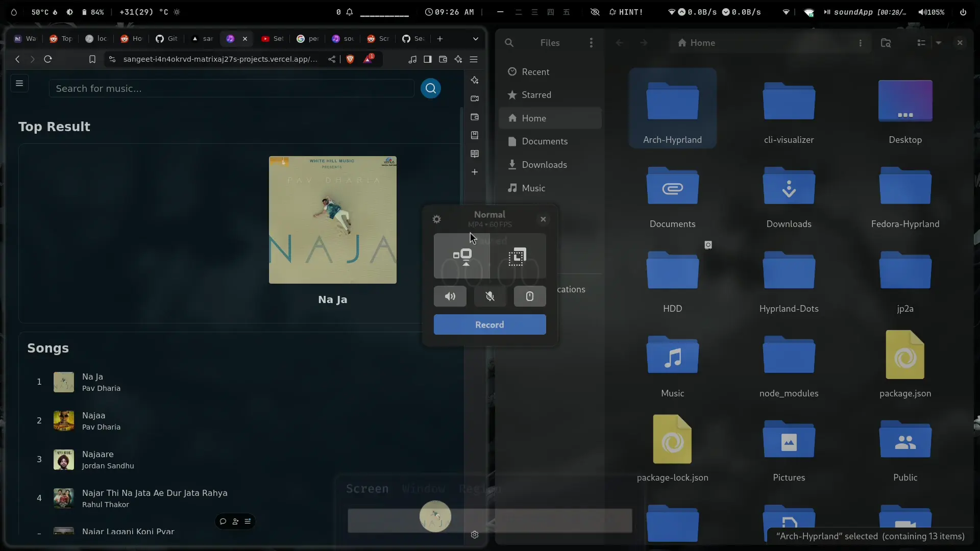This screenshot has height=551, width=980.
Task: Click the Brave shield icon
Action: (x=350, y=59)
